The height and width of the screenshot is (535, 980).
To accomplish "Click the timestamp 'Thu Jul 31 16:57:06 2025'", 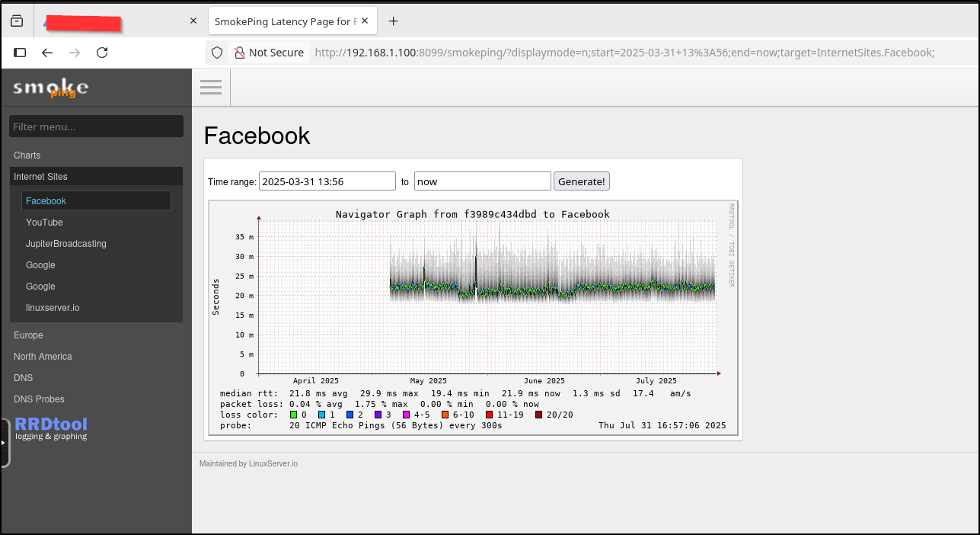I will coord(662,425).
